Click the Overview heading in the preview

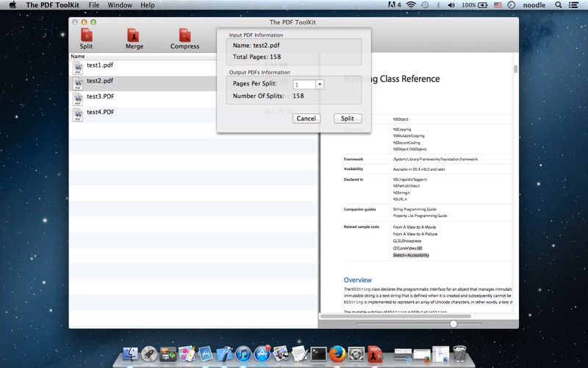(358, 280)
